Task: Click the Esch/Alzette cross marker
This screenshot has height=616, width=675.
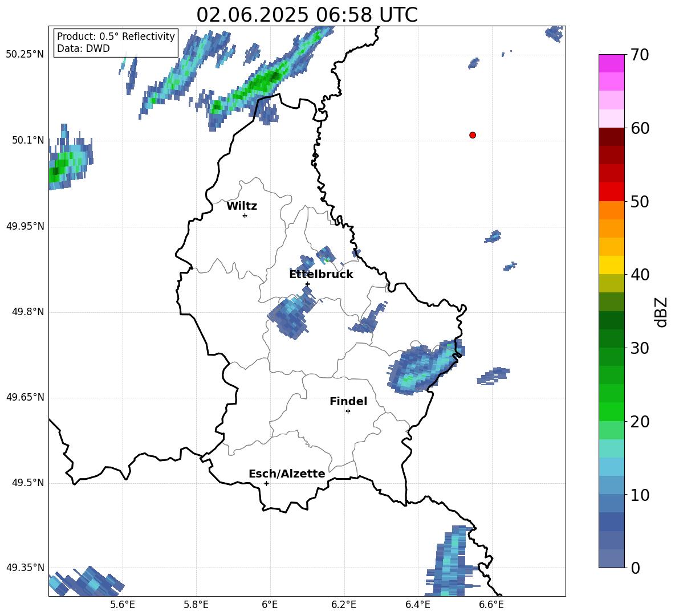Action: tap(266, 483)
